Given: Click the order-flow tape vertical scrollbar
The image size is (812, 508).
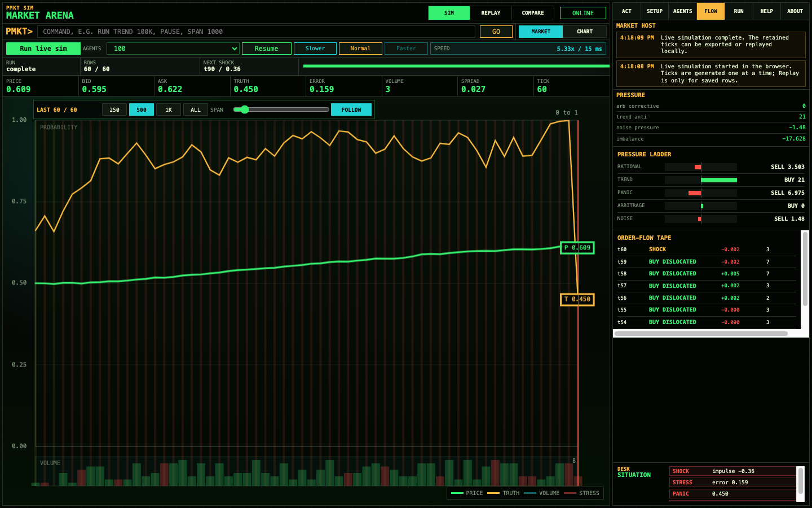Looking at the screenshot, I should 805,269.
